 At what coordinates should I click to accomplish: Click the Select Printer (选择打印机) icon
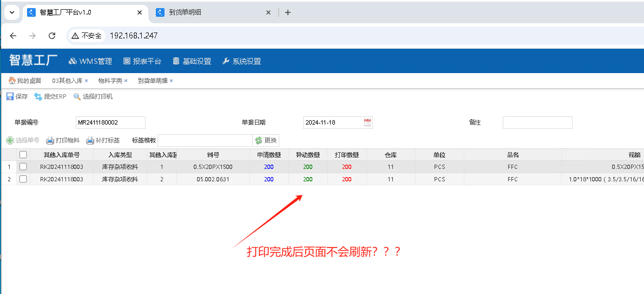point(77,96)
